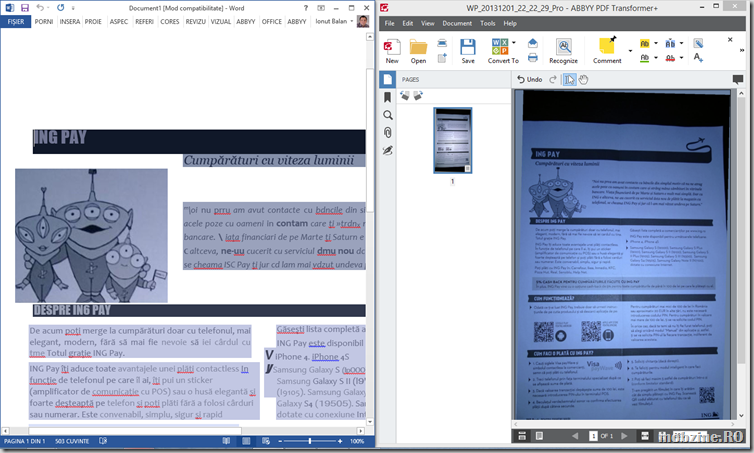Open strikethrough color dropdown arrow
Image resolution: width=754 pixels, height=453 pixels.
tap(681, 58)
